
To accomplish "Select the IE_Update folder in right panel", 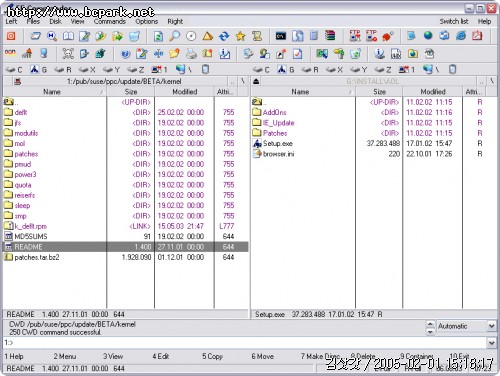I will pos(373,123).
